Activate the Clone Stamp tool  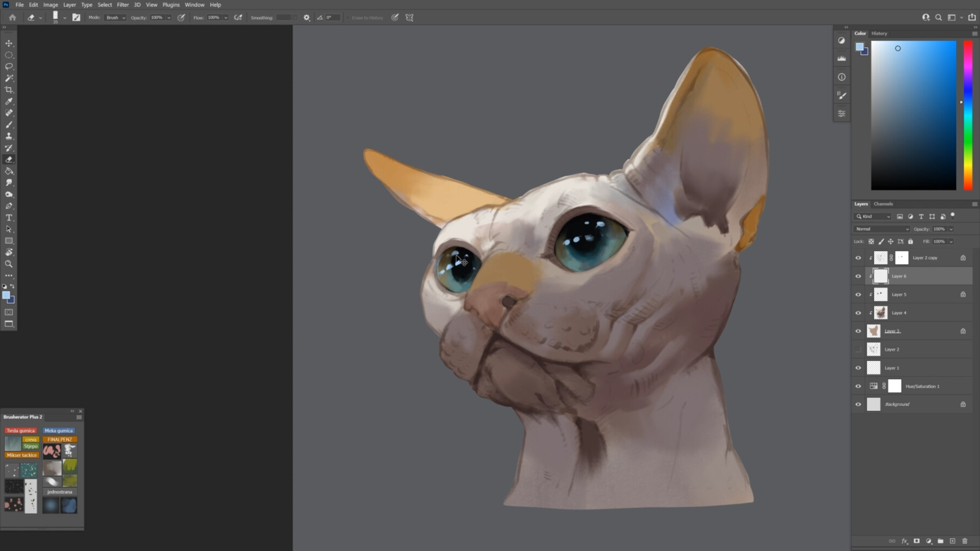pos(9,136)
